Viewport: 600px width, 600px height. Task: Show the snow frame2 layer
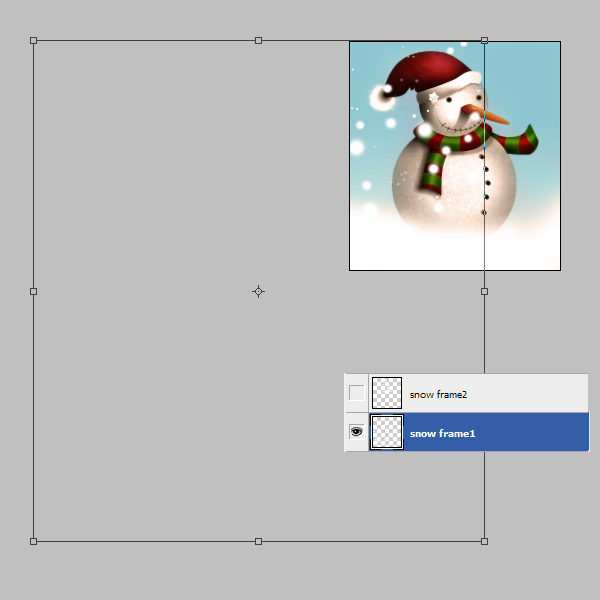tap(356, 393)
